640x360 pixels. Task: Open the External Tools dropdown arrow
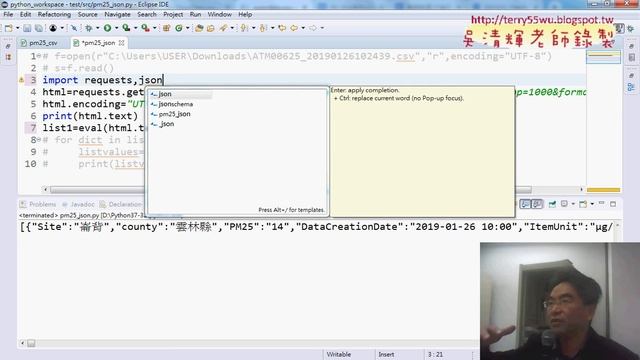[155, 28]
